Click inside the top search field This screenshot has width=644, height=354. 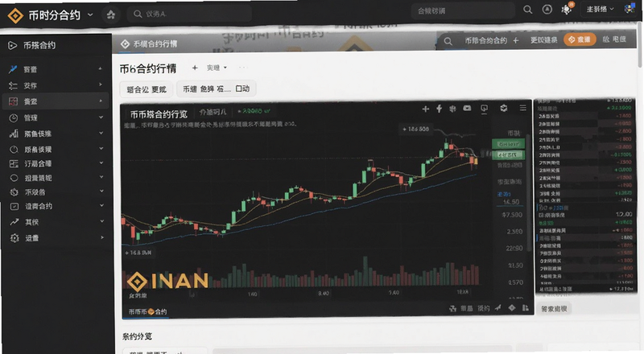coord(189,14)
